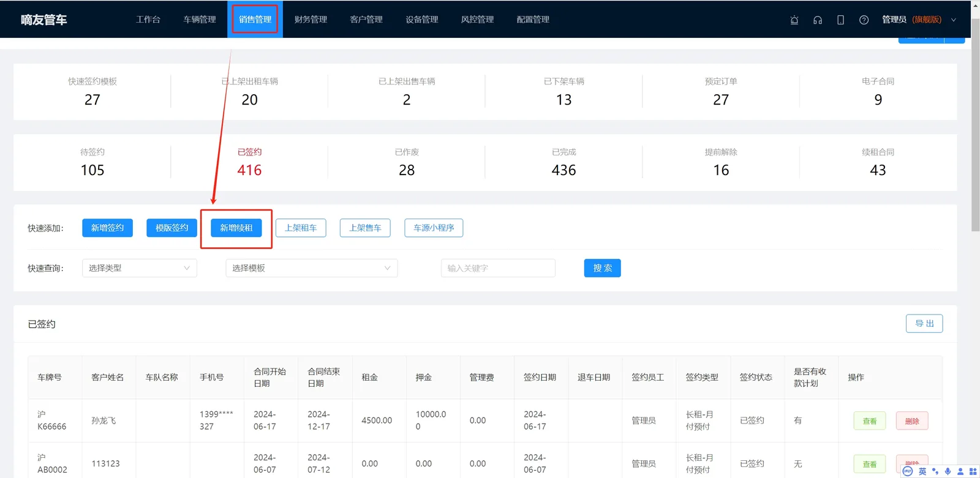
Task: Click the 导出 export button
Action: (x=924, y=323)
